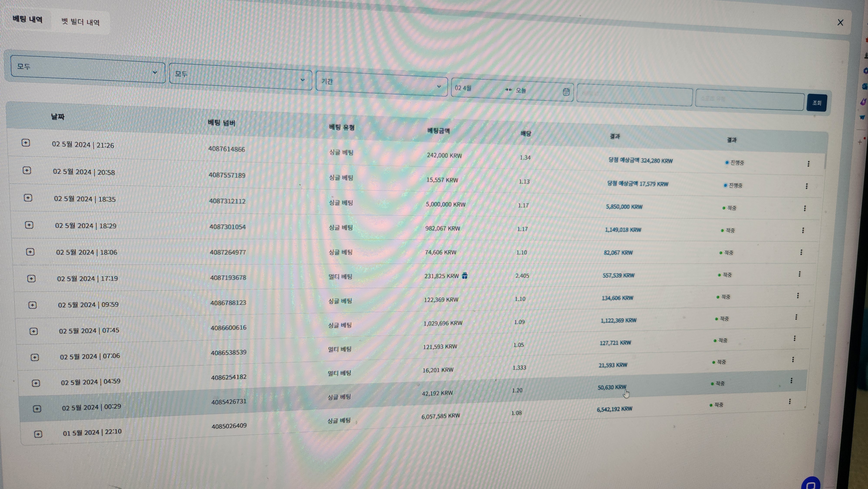Expand row dated 02 5월 2024 18:35

point(28,198)
